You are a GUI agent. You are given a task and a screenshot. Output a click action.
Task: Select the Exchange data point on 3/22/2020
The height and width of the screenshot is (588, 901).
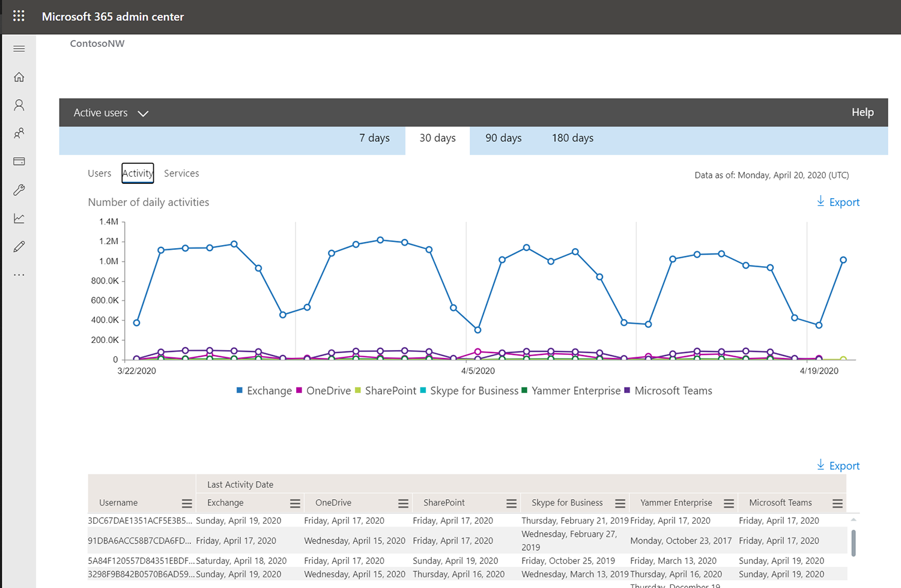(136, 323)
